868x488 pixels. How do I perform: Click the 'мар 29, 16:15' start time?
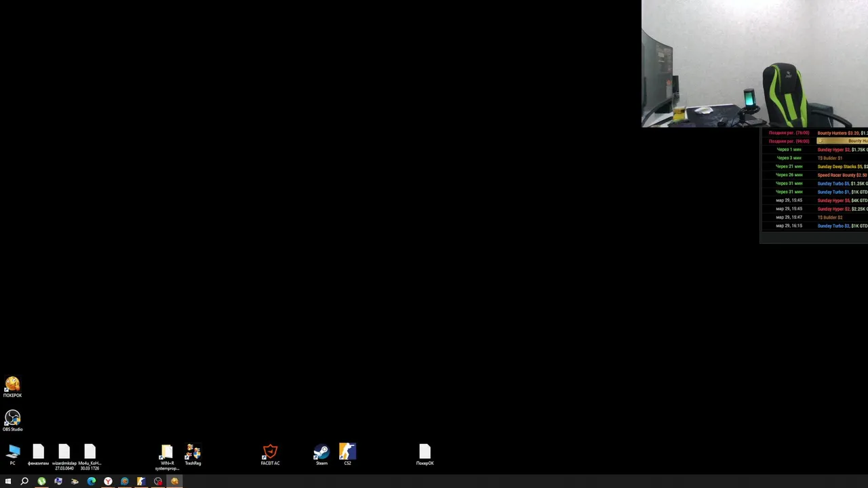(789, 226)
